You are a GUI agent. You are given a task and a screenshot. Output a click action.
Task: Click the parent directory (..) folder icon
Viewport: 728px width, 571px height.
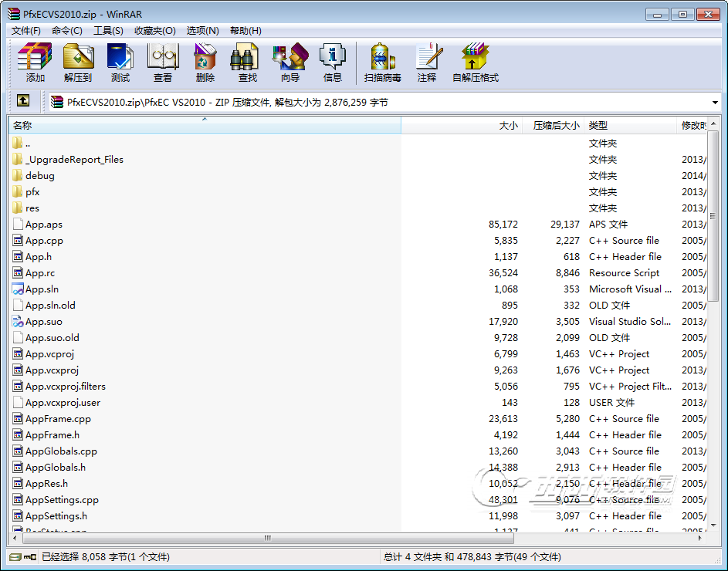[x=18, y=143]
